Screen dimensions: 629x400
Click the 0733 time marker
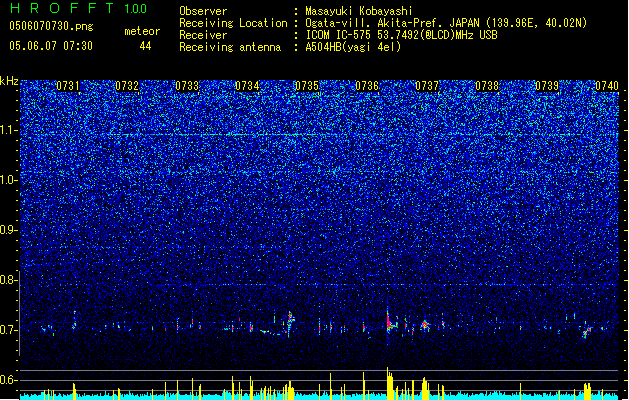[187, 86]
